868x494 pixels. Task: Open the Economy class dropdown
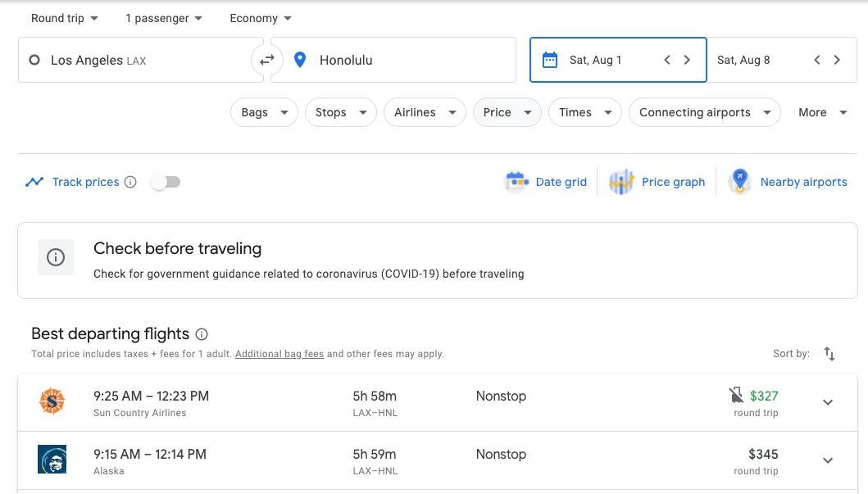pyautogui.click(x=261, y=18)
